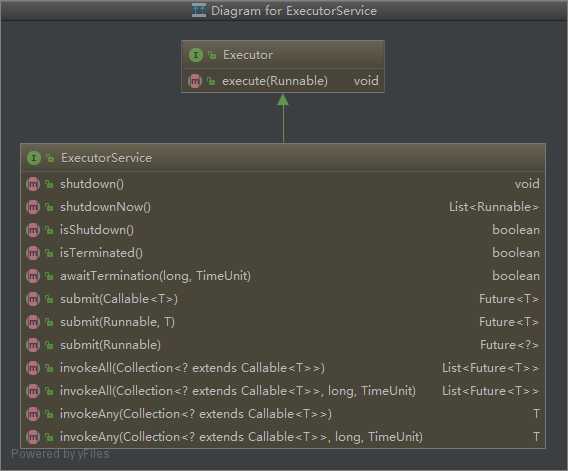Select invokeAny method text with long, TimeUnit
This screenshot has width=568, height=471.
(242, 437)
